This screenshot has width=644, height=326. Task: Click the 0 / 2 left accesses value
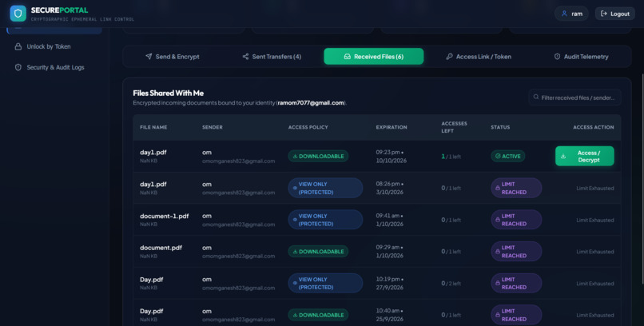451,284
